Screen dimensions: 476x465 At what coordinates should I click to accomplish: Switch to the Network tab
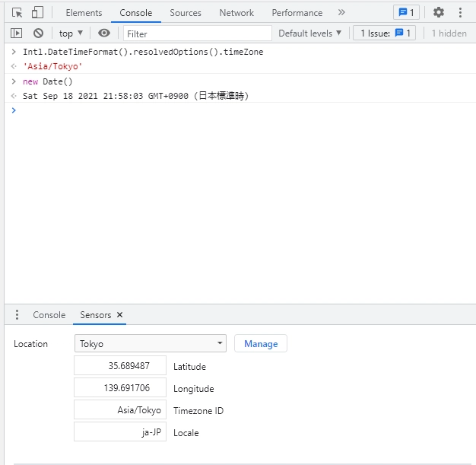pyautogui.click(x=236, y=13)
